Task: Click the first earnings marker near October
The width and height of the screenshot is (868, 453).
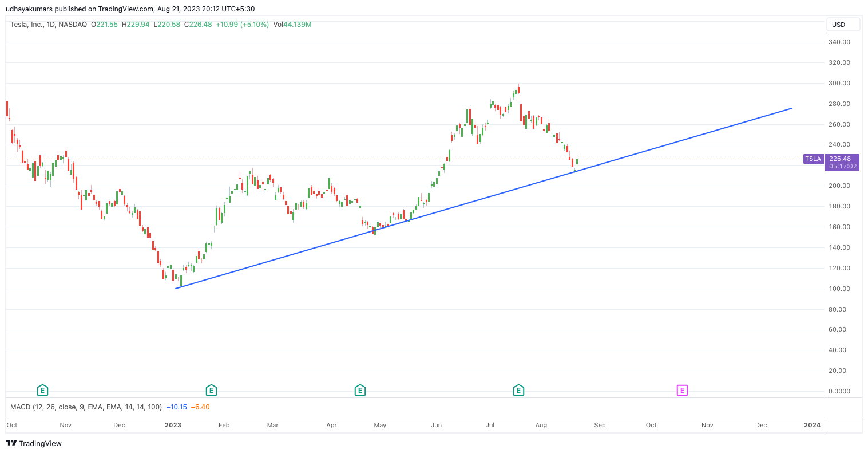Action: coord(42,391)
